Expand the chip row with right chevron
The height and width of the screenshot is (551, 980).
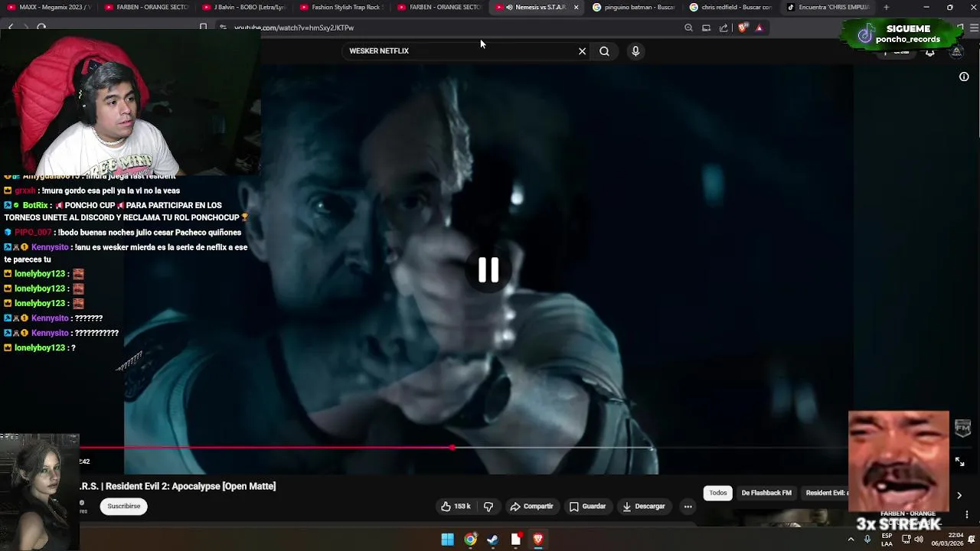click(959, 495)
